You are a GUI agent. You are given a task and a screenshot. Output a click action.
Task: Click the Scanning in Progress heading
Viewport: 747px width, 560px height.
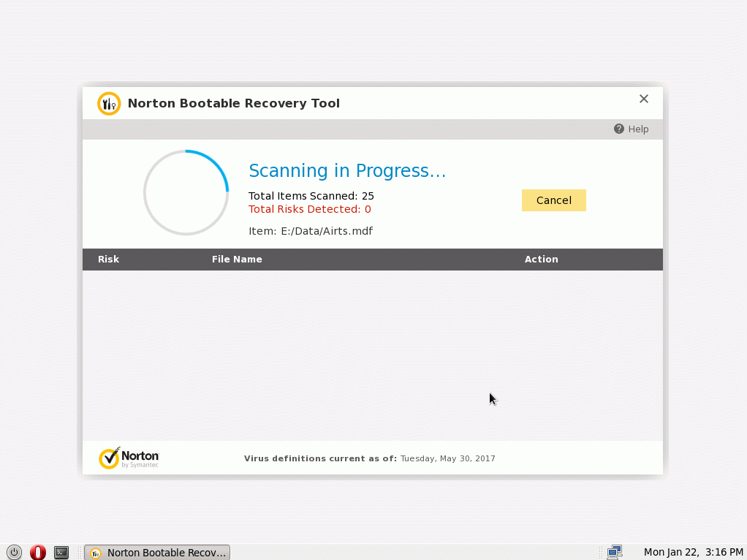coord(347,170)
